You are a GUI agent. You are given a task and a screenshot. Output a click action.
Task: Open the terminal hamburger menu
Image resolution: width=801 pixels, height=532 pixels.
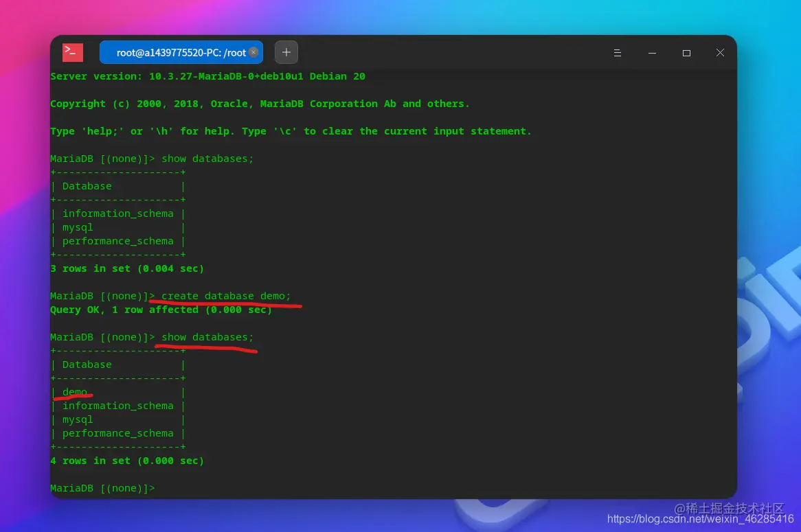point(617,53)
